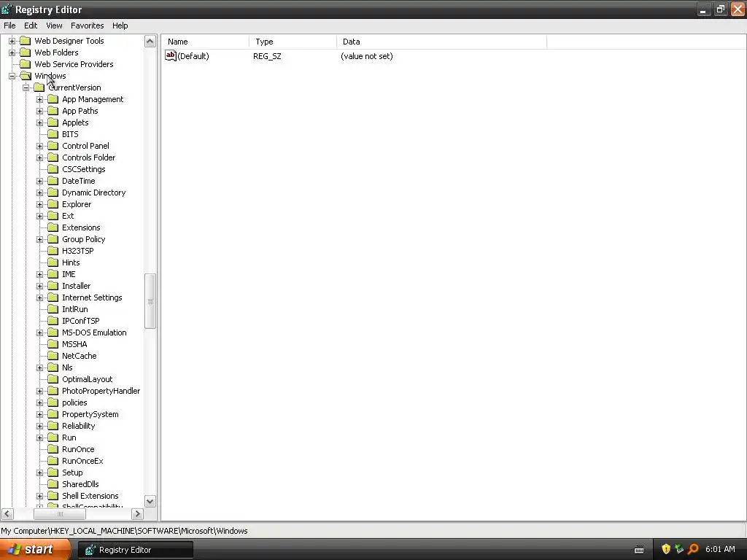Collapse the Windows key
747x560 pixels.
[12, 76]
